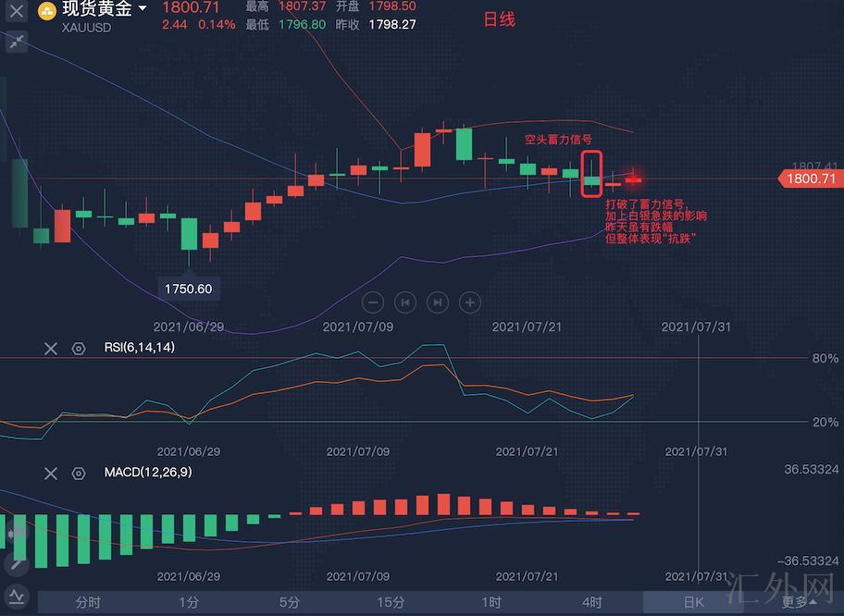Choose the 4时 timeframe
This screenshot has width=844, height=616.
[x=592, y=602]
